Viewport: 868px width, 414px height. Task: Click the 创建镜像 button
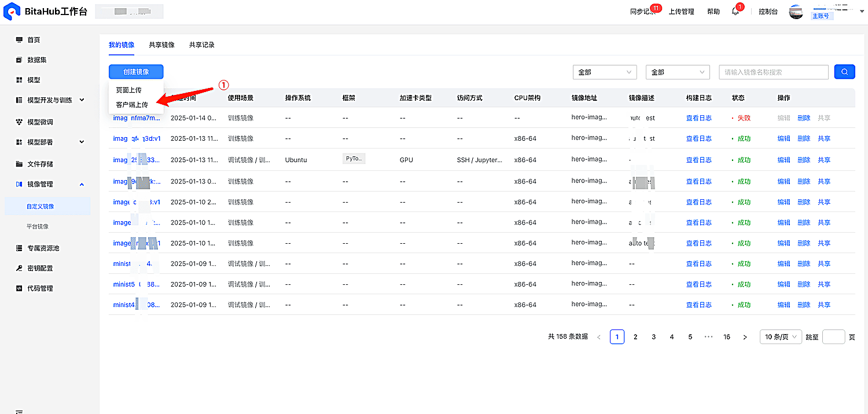point(136,72)
